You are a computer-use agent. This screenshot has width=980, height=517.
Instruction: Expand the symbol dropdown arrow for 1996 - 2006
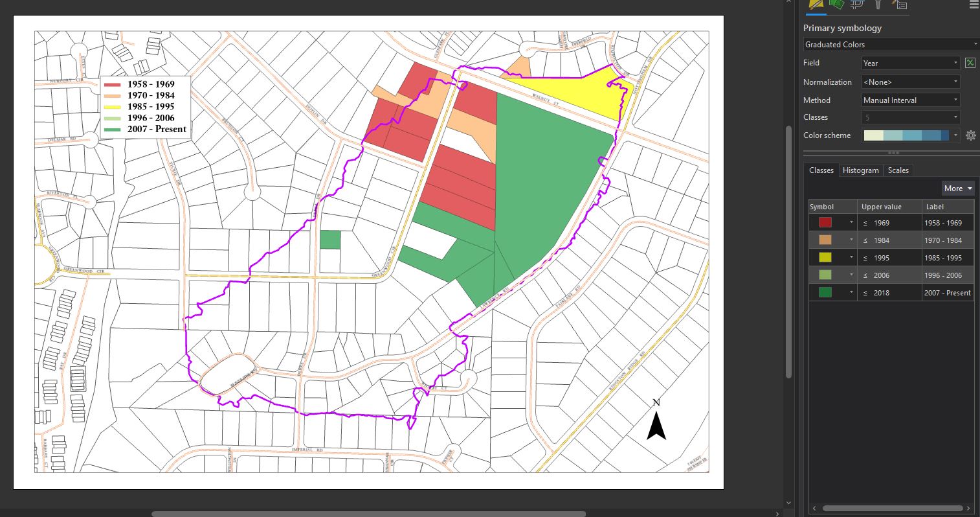pos(851,275)
